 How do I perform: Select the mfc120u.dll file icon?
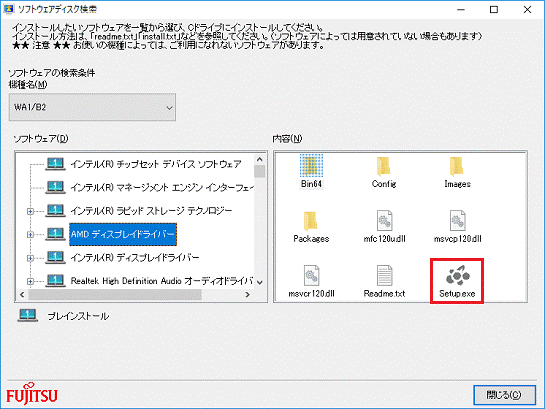point(384,221)
